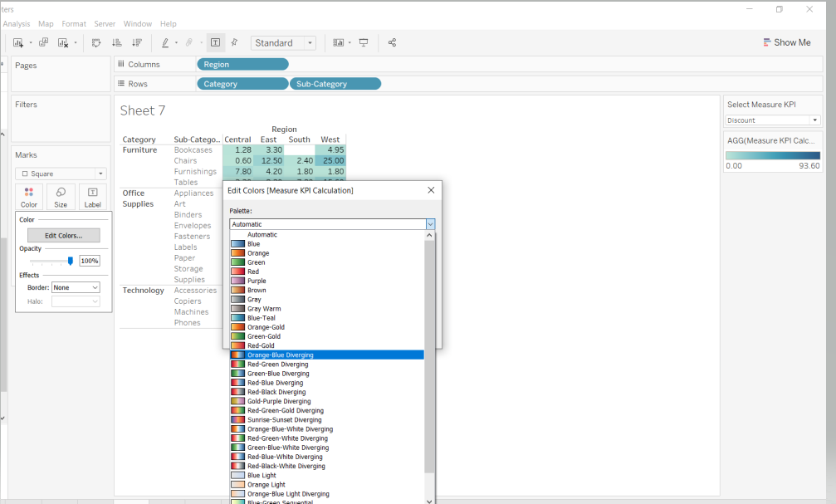The image size is (836, 504).
Task: Select the Blue-Teal palette option
Action: coord(327,318)
